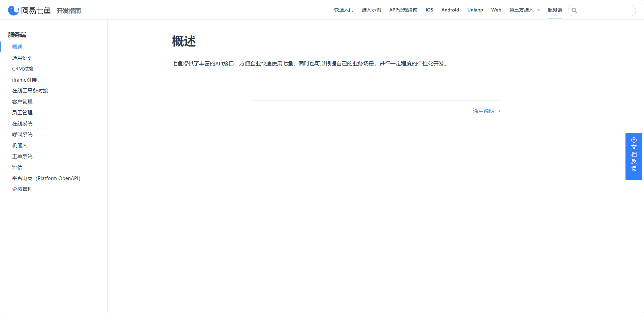Select the 服务端 top nav tab
The height and width of the screenshot is (313, 644).
pyautogui.click(x=555, y=10)
